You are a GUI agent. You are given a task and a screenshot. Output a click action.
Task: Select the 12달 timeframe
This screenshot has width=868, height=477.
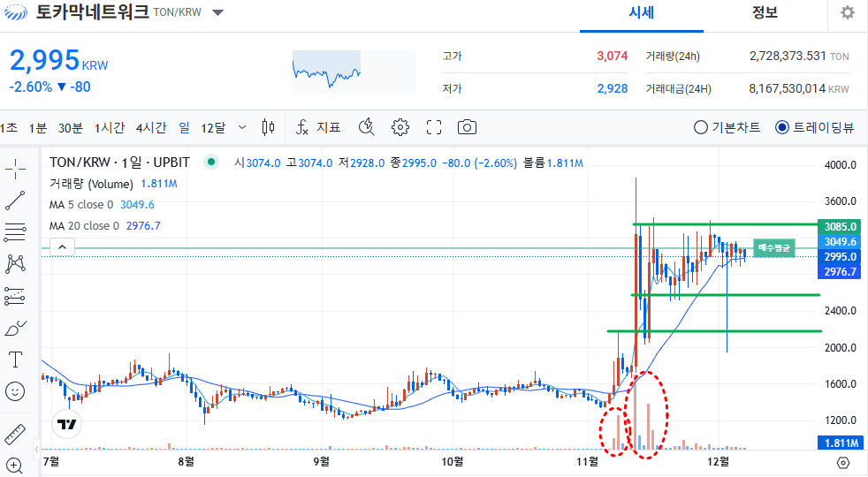click(x=213, y=128)
